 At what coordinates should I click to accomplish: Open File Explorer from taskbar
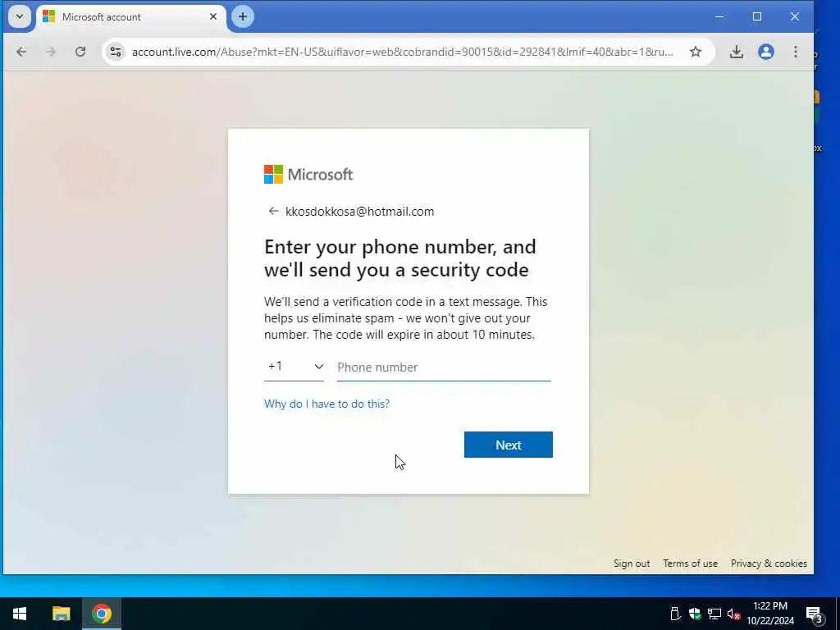pyautogui.click(x=61, y=614)
